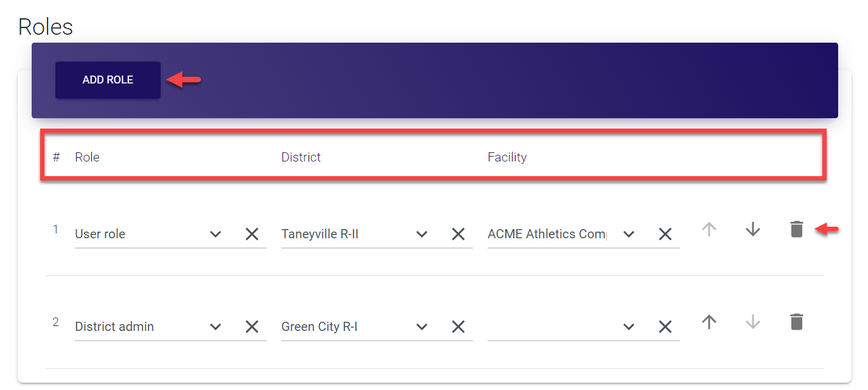Click the Green City R-I district field
This screenshot has width=868, height=390.
341,327
